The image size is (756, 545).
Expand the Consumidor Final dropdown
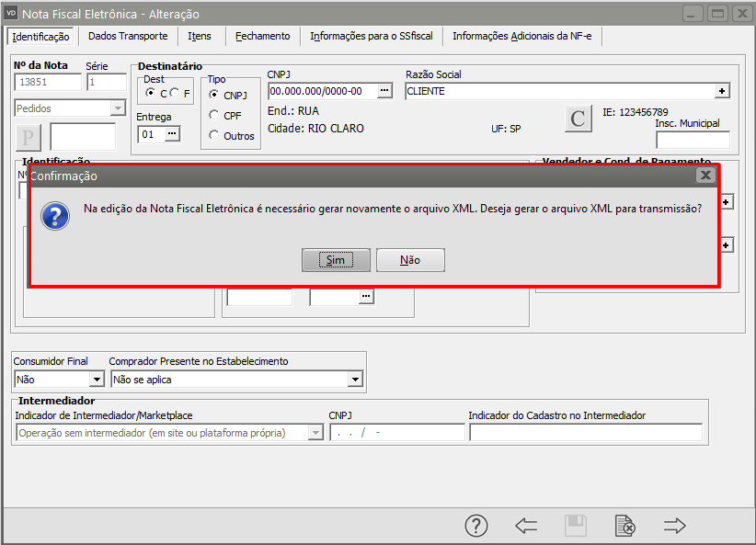coord(97,379)
